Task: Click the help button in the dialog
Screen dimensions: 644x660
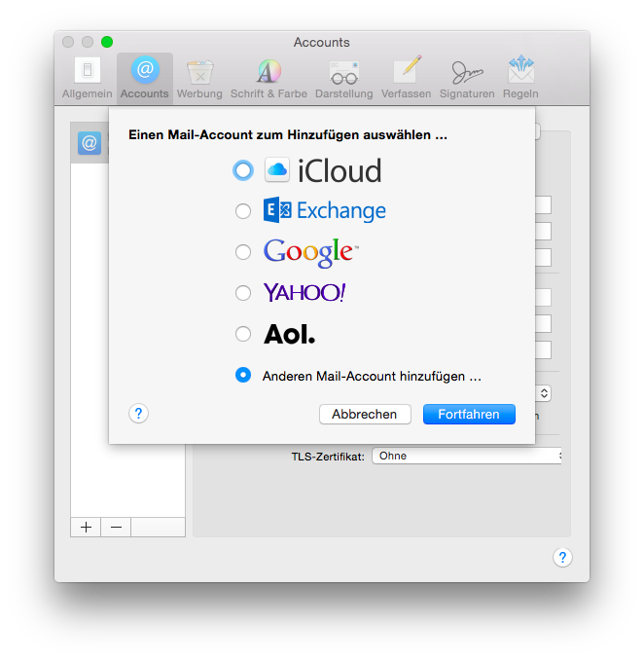Action: click(x=138, y=414)
